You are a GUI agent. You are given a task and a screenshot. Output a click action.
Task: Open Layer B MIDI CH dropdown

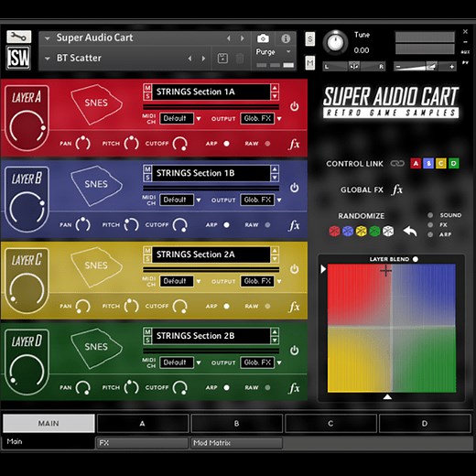[x=180, y=200]
